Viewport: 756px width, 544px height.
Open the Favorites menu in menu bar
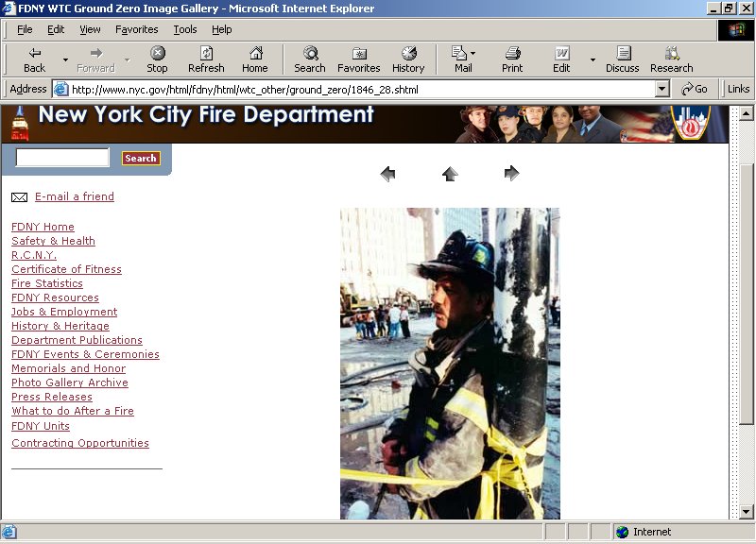pos(137,29)
